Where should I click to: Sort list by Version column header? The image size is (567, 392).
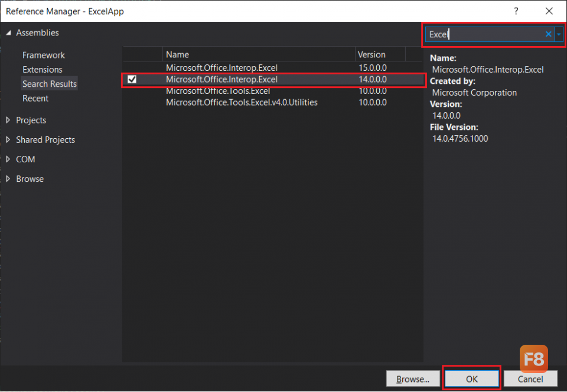pyautogui.click(x=380, y=54)
